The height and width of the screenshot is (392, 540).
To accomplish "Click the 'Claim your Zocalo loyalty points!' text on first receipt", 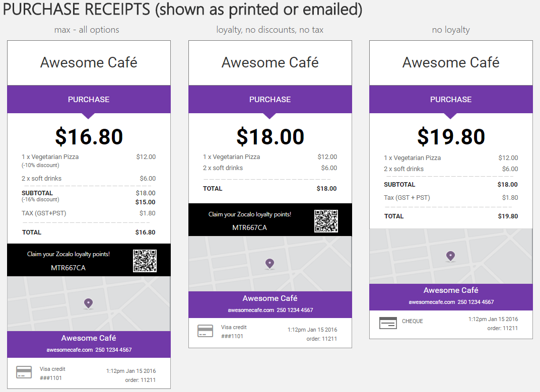I will 69,254.
